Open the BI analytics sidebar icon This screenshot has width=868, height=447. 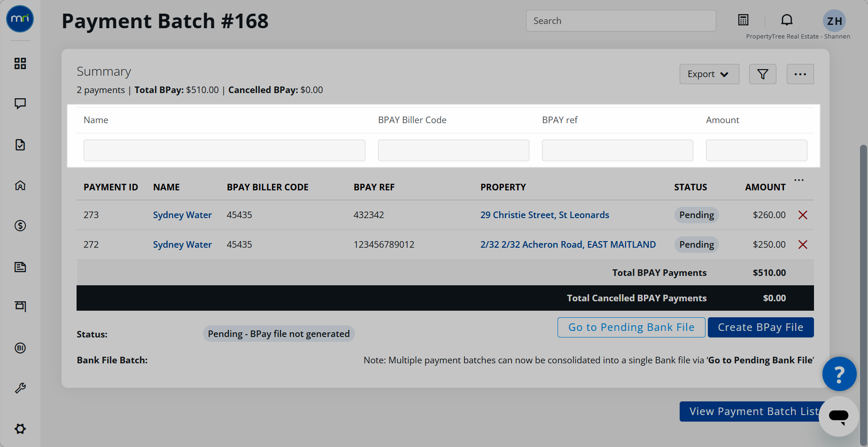pyautogui.click(x=20, y=348)
